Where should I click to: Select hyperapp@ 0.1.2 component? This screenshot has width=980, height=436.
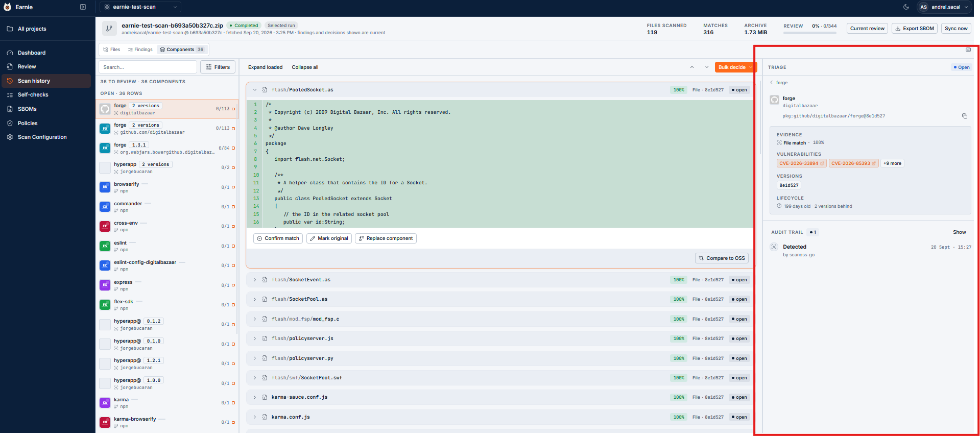click(x=168, y=324)
